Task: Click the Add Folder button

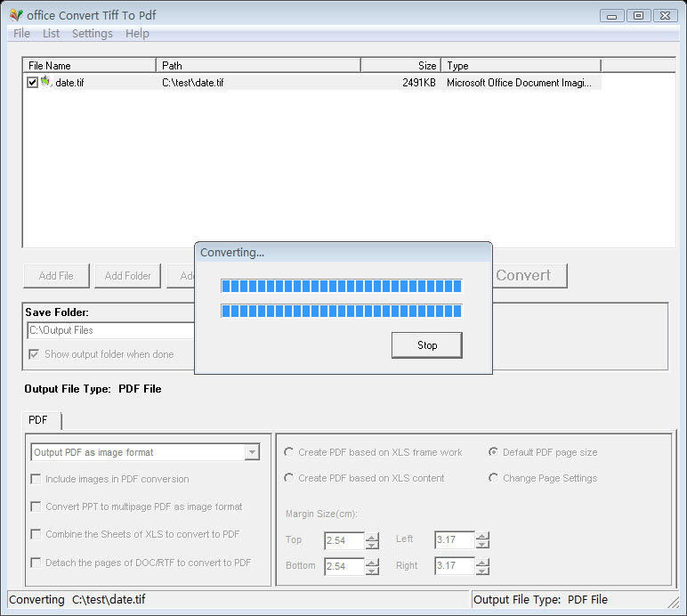Action: click(127, 276)
